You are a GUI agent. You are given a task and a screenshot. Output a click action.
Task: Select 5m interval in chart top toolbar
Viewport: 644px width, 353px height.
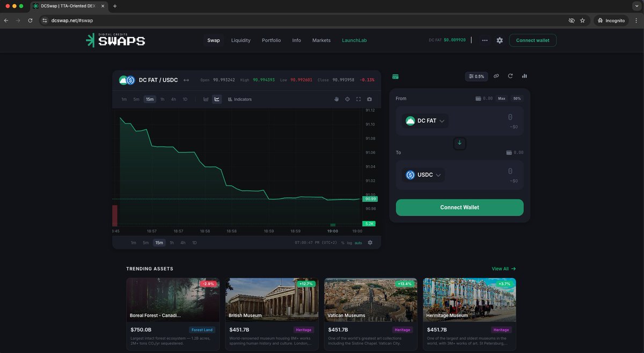136,99
